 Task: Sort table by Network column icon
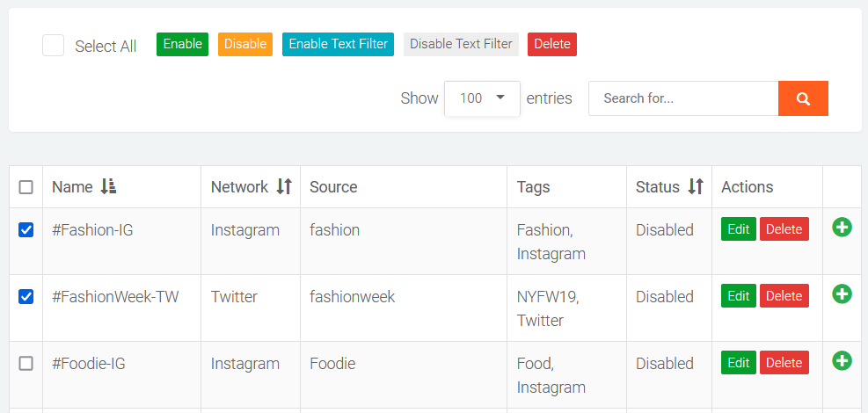pos(284,186)
